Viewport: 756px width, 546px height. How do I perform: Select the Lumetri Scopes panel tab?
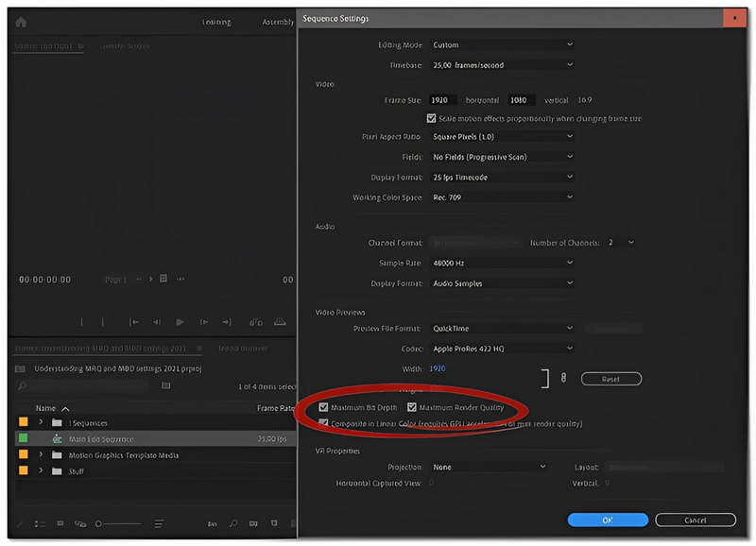pyautogui.click(x=125, y=46)
